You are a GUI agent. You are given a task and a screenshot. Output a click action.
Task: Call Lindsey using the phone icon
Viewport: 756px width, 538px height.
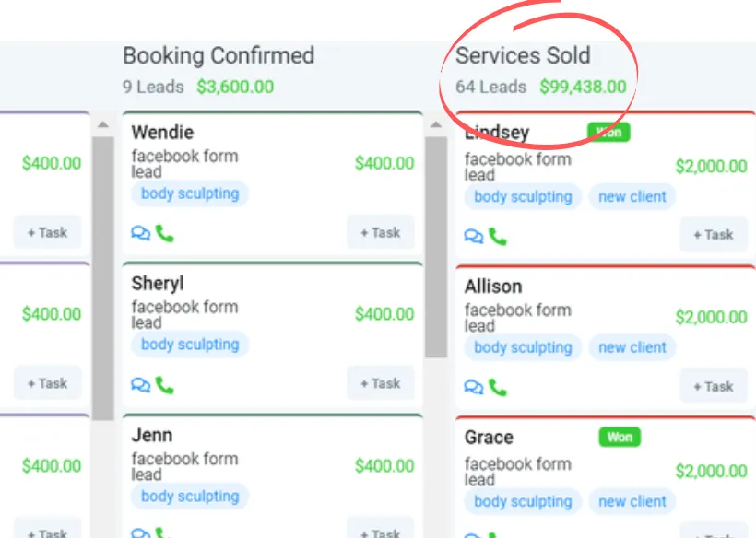497,237
